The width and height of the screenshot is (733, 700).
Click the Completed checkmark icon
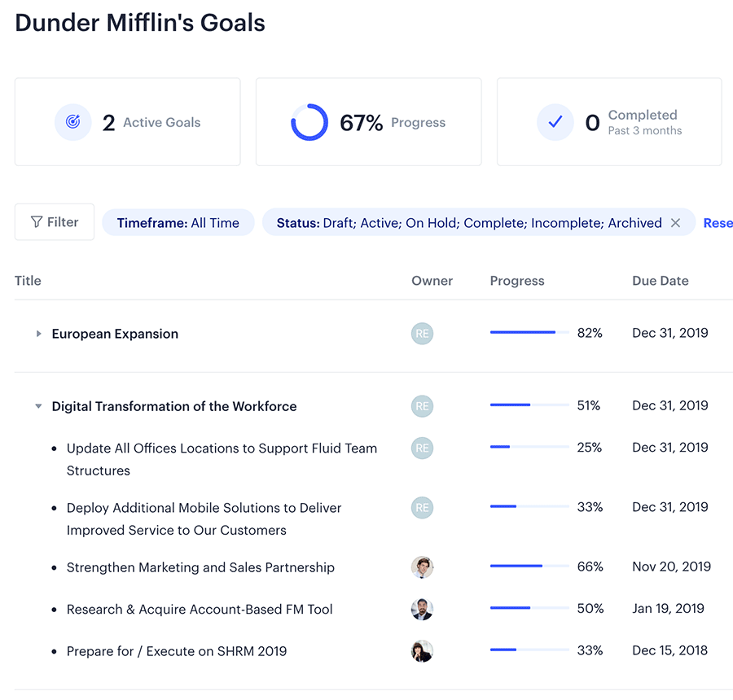(x=555, y=122)
